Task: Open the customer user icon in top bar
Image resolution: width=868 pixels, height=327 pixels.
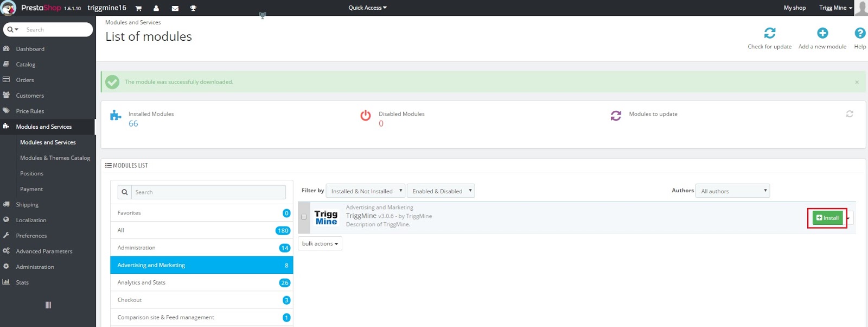Action: (x=156, y=8)
